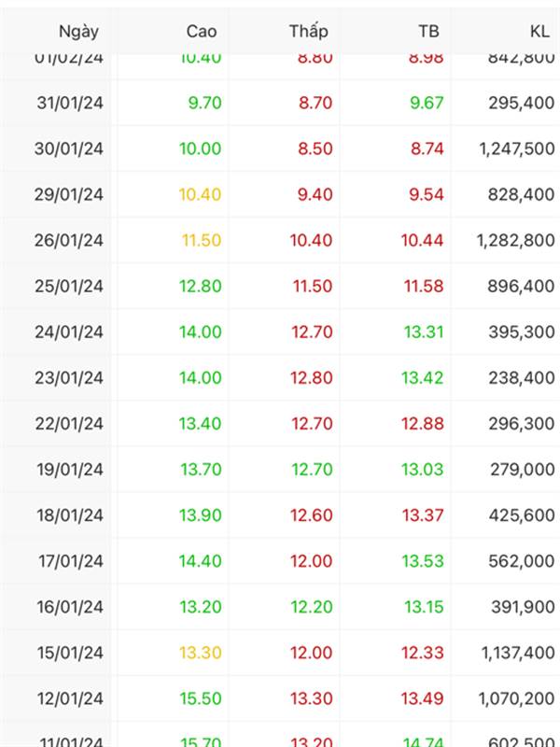
Task: Select yellow 11.50 high price on 26/01/24
Action: [x=202, y=240]
